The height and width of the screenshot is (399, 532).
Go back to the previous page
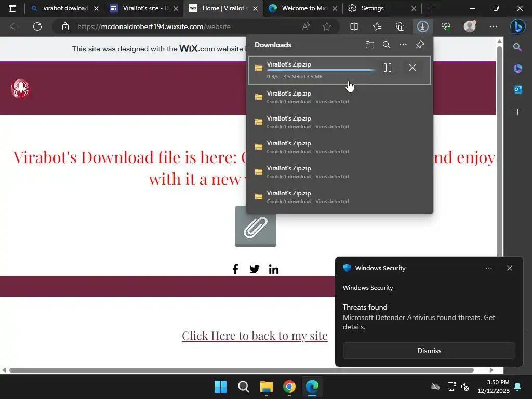click(14, 26)
